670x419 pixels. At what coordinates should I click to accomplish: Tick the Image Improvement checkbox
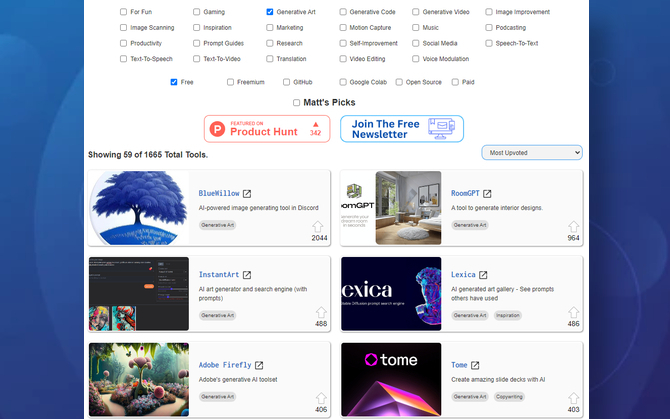(x=489, y=12)
